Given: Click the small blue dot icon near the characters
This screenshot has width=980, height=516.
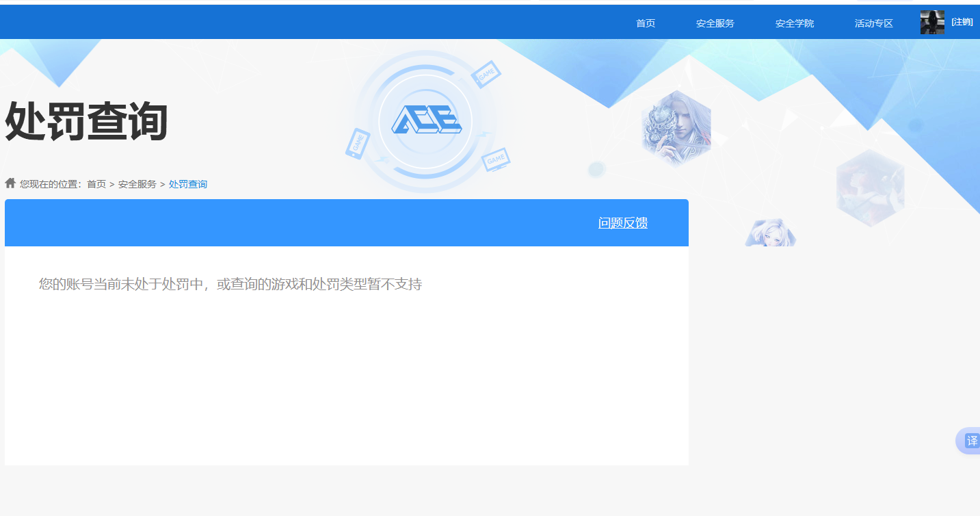Looking at the screenshot, I should 598,168.
